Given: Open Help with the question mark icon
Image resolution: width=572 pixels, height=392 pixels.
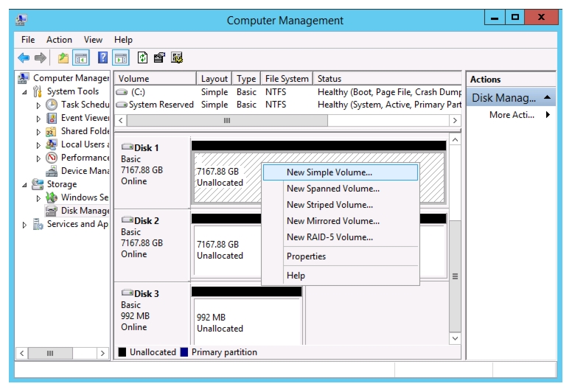Looking at the screenshot, I should pyautogui.click(x=103, y=57).
